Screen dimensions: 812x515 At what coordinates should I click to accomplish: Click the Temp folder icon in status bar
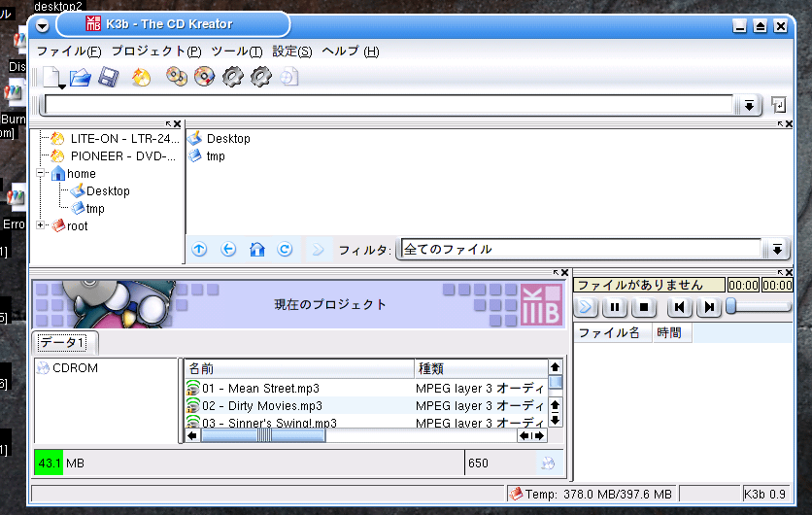point(516,494)
